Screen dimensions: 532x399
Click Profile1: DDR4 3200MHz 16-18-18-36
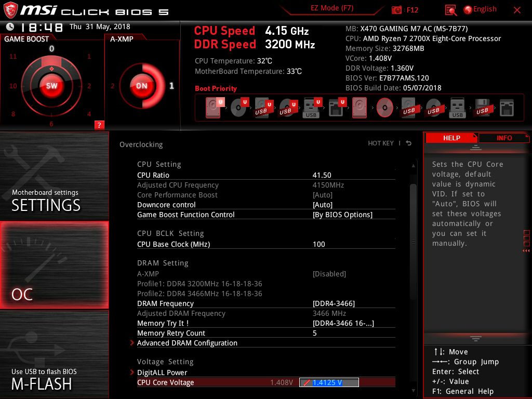(199, 283)
